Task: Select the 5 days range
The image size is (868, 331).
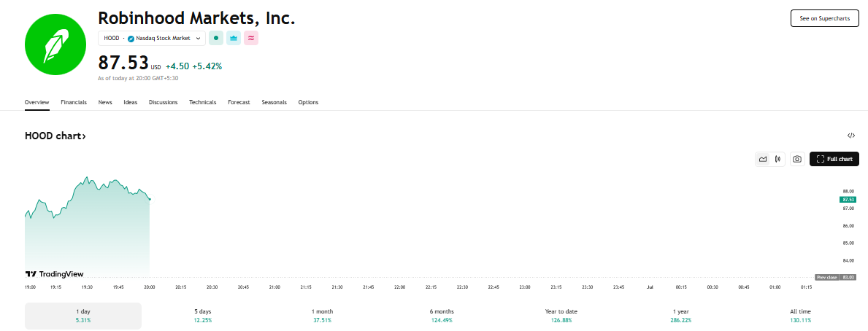Action: (203, 316)
